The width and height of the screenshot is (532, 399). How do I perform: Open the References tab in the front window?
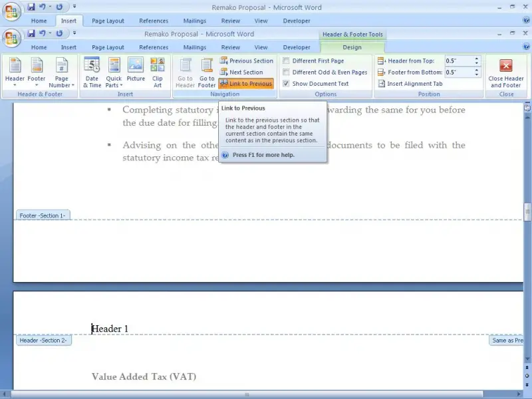(154, 47)
